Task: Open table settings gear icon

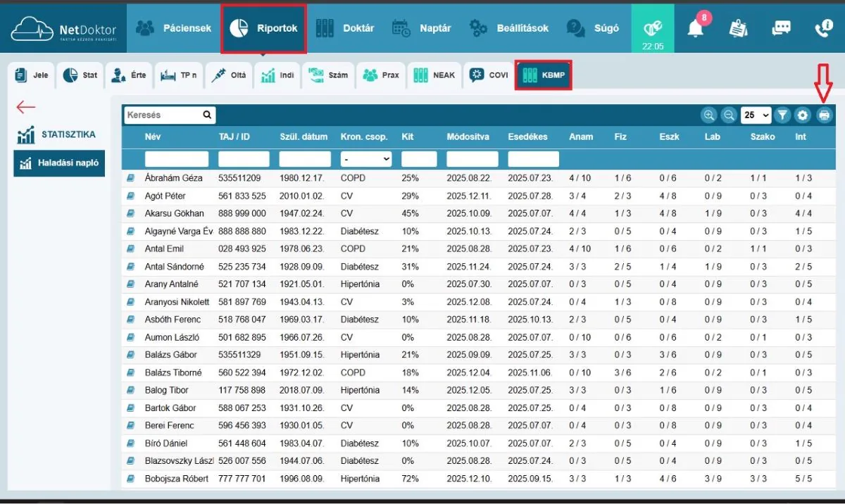Action: 802,115
